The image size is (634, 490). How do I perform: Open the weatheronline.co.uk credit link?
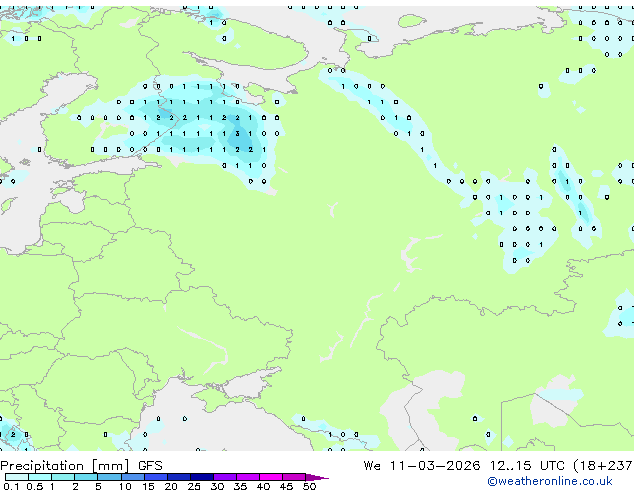tap(550, 481)
